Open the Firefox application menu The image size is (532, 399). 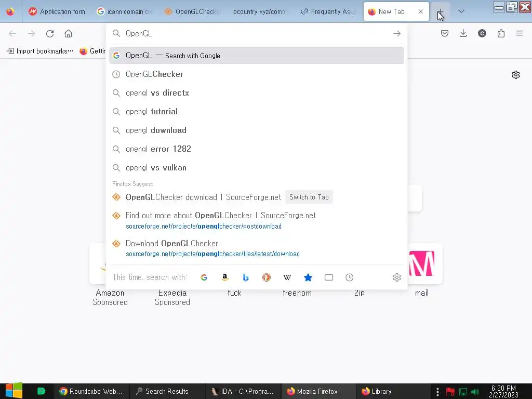(x=520, y=33)
